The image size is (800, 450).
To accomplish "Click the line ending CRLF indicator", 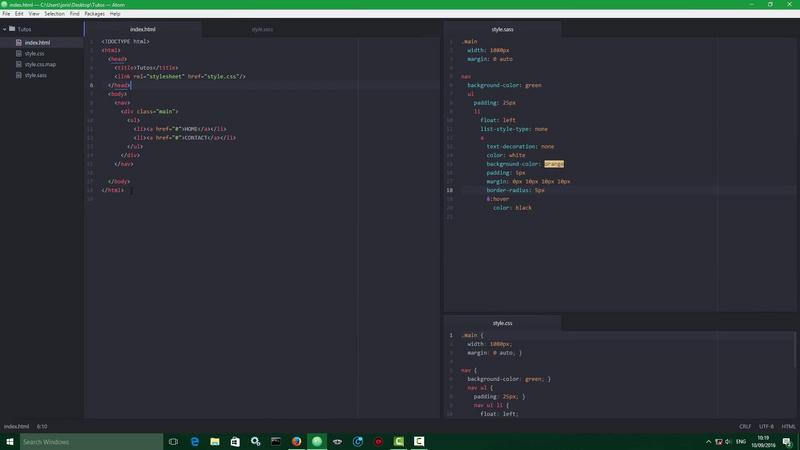I will pyautogui.click(x=745, y=427).
